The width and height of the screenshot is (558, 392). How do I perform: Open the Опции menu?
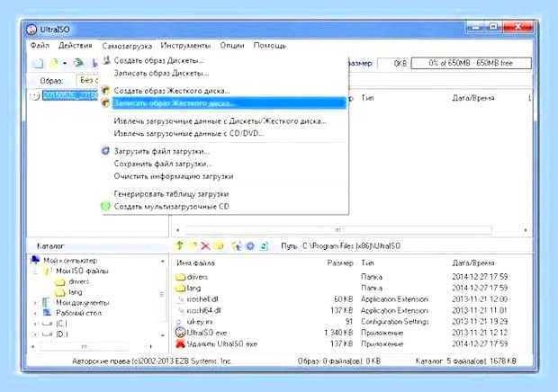click(x=232, y=46)
